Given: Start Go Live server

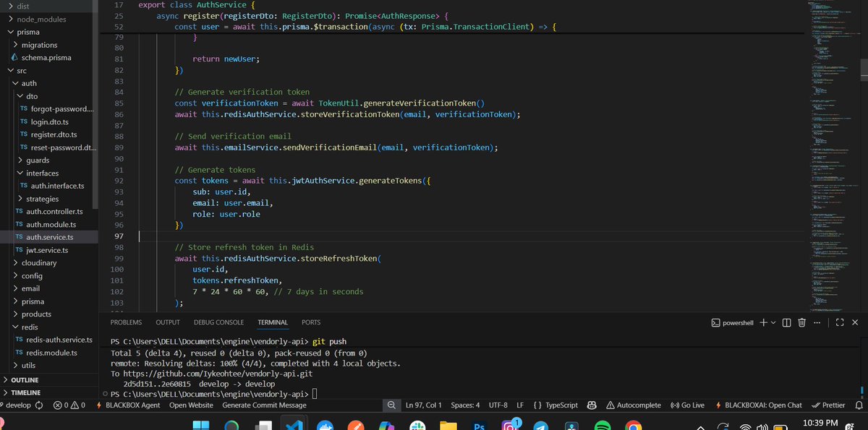Looking at the screenshot, I should (x=688, y=405).
